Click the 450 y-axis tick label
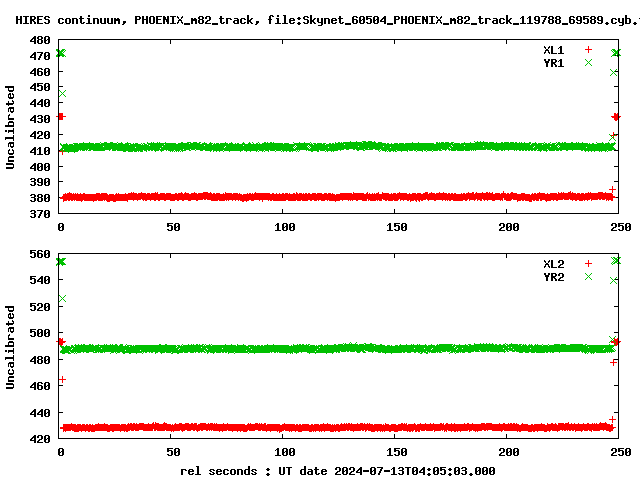Image resolution: width=640 pixels, height=480 pixels. click(40, 87)
